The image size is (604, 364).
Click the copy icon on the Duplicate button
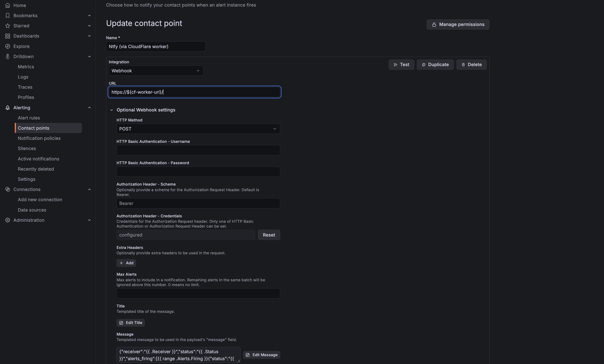[x=423, y=65]
